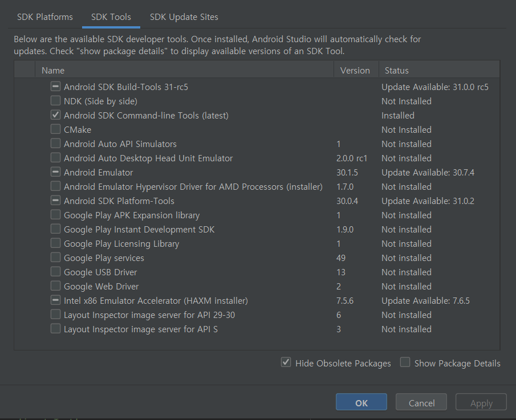Click version "30.0.4" of Platform-Tools
Viewport: 516px width, 420px height.
(x=347, y=201)
